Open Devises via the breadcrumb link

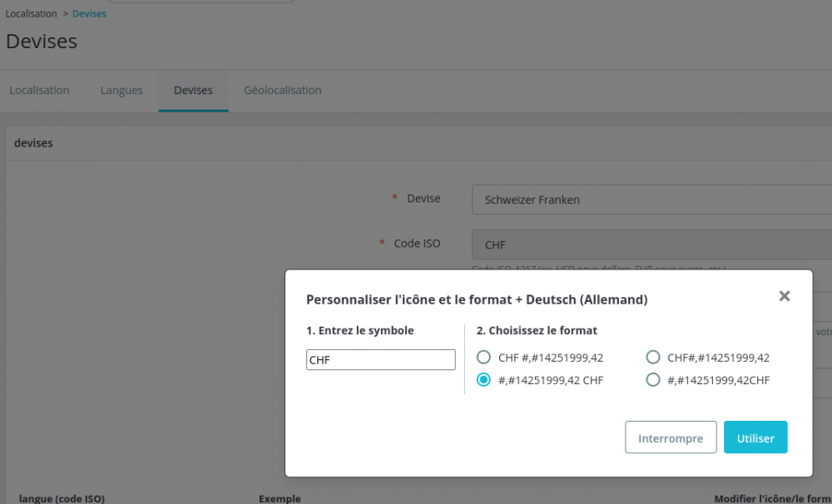tap(89, 13)
